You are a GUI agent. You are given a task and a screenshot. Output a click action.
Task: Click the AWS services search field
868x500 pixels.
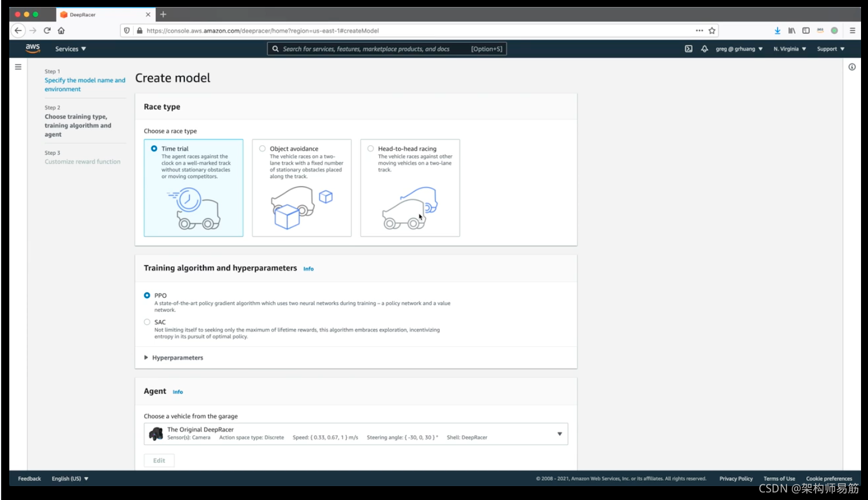[x=387, y=49]
